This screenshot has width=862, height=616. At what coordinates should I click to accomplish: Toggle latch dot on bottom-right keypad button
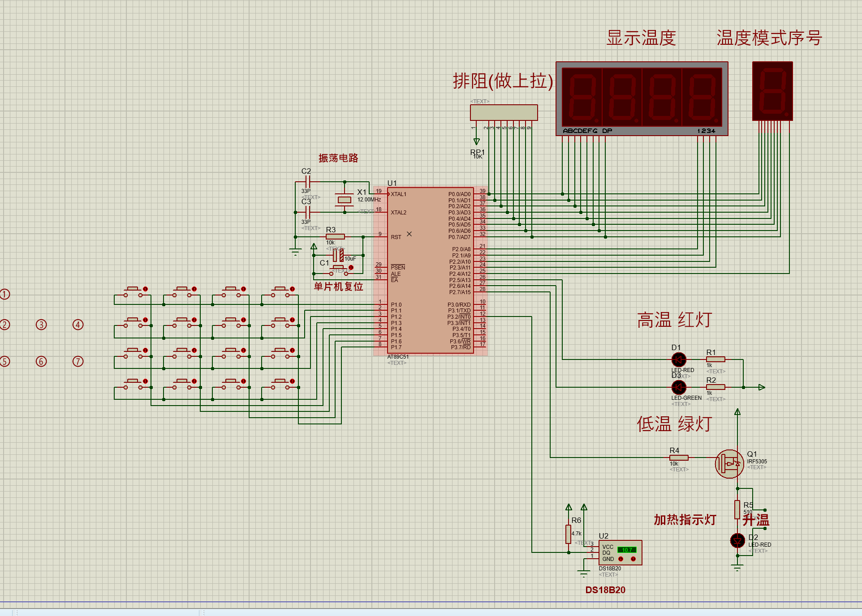pyautogui.click(x=292, y=381)
